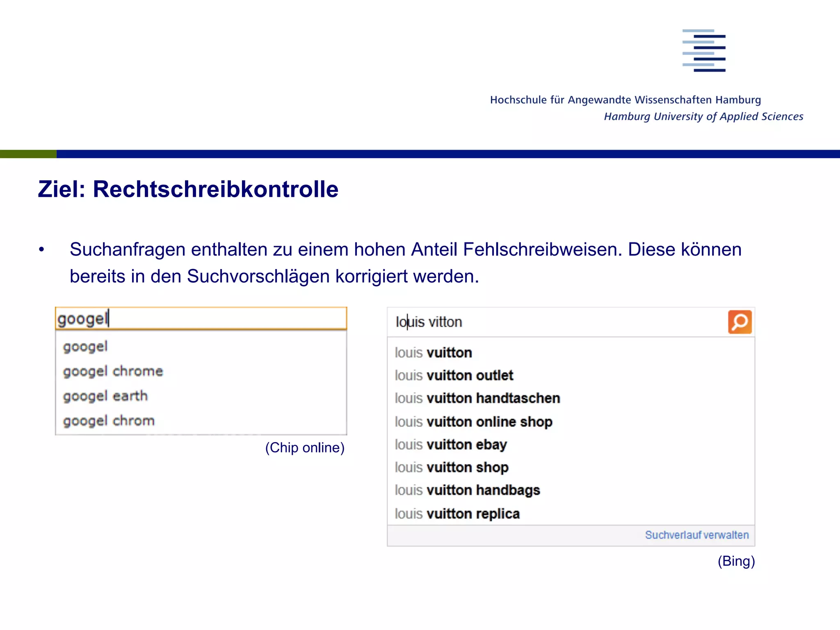Click the '(Chip online)' caption
The image size is (840, 630).
click(305, 447)
